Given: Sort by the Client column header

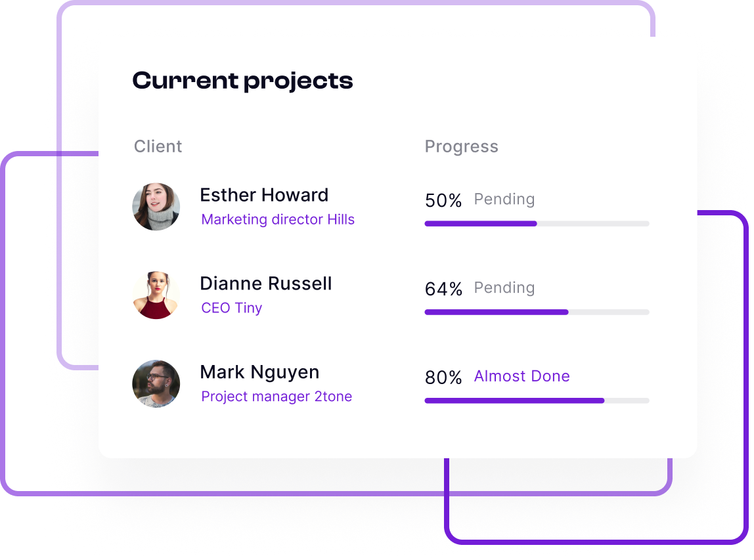Looking at the screenshot, I should point(158,146).
